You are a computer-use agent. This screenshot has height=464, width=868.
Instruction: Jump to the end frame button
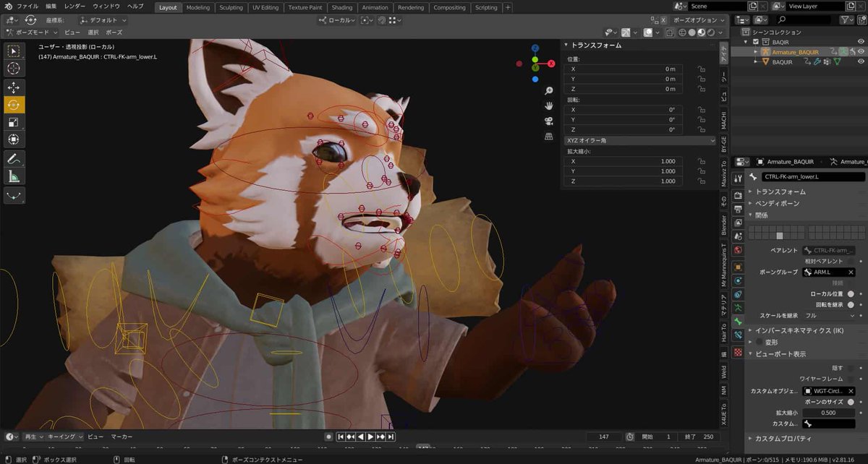coord(391,437)
